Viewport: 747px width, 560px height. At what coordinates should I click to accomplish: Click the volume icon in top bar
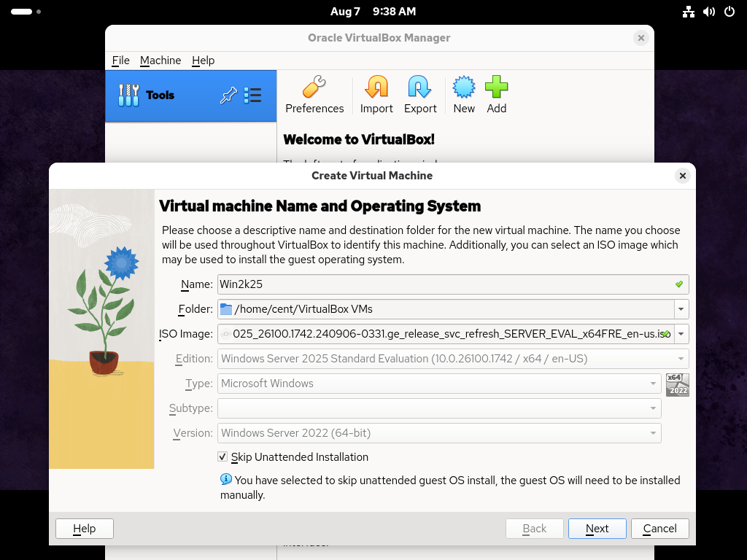point(708,12)
